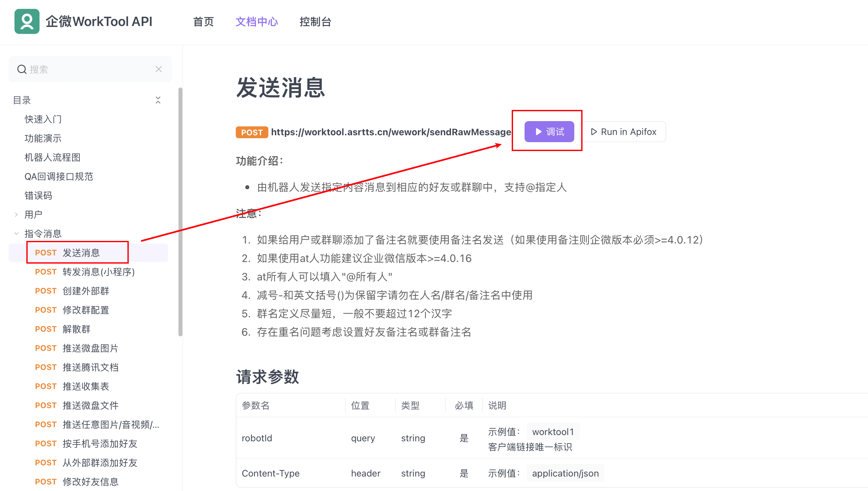This screenshot has height=491, width=868.
Task: Select POST 创建外部群 in sidebar
Action: coord(86,291)
